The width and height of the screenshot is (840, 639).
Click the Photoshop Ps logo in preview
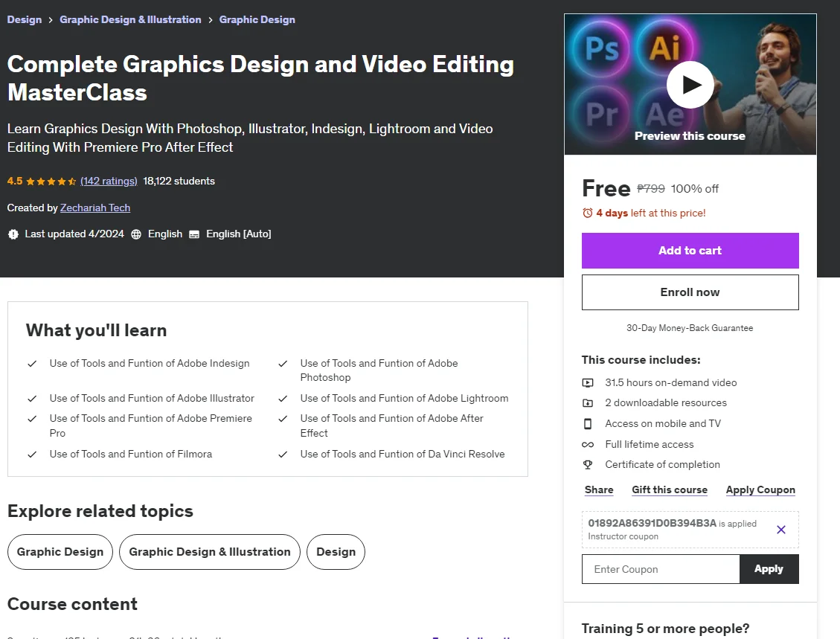point(601,49)
